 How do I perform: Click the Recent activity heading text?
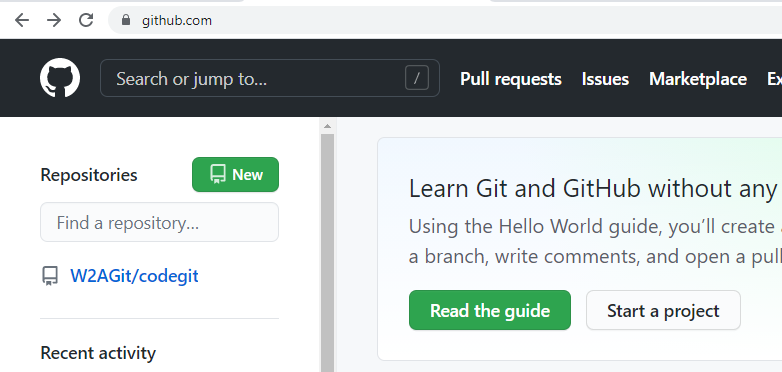pos(98,353)
